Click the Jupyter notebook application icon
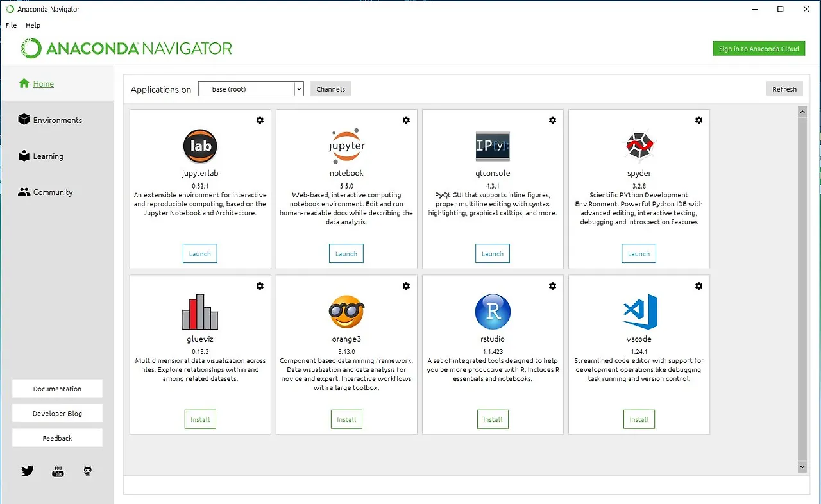Screen dimensions: 821x504 pos(346,146)
